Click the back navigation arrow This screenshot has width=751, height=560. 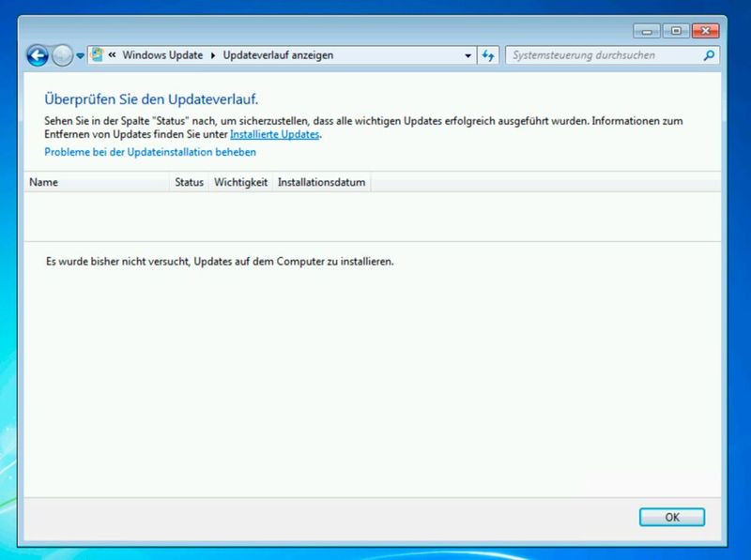pos(35,54)
